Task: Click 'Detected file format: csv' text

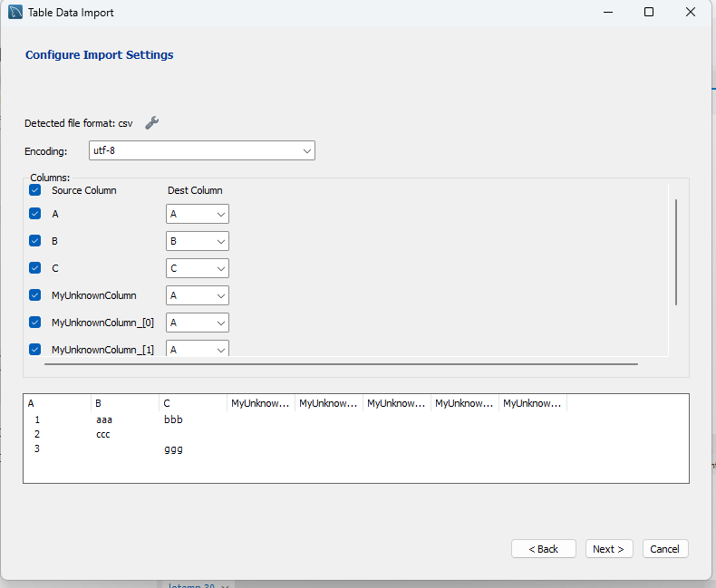Action: click(x=79, y=123)
